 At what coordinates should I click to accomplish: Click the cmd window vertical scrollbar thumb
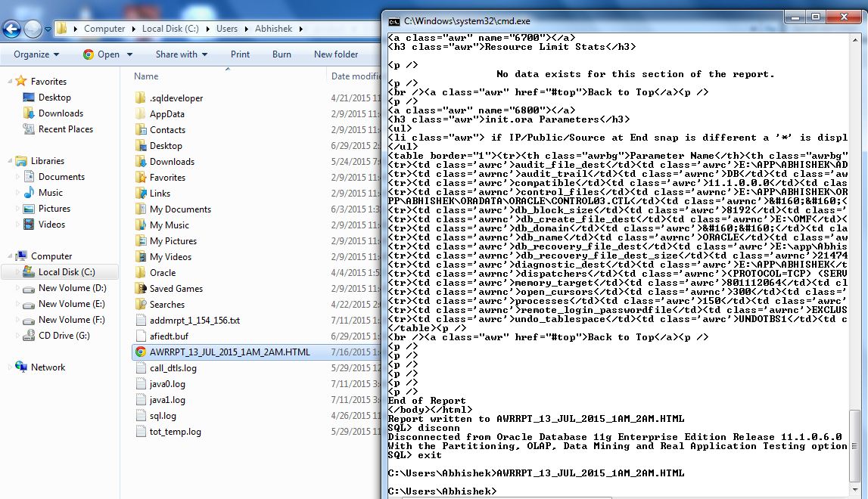[x=855, y=446]
